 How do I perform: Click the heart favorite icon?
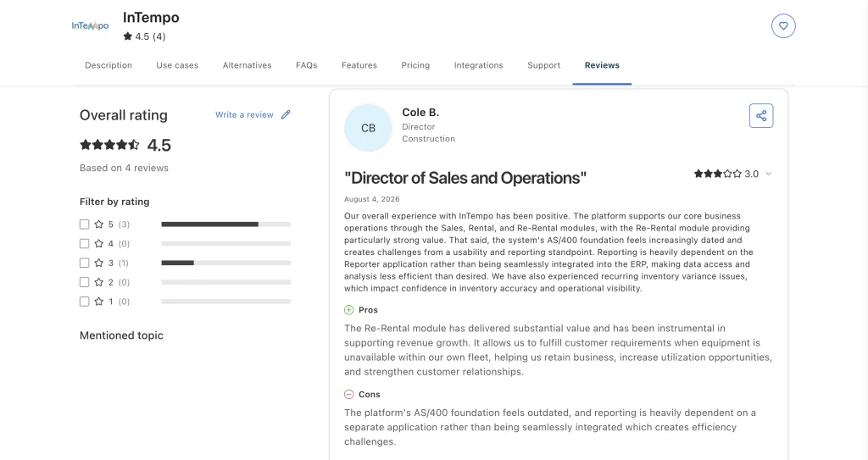tap(783, 25)
